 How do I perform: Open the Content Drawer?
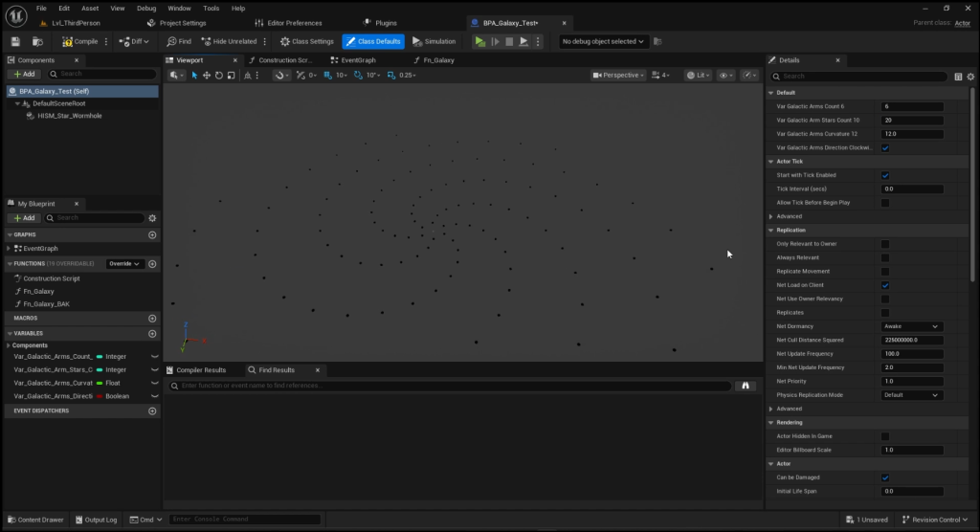34,520
